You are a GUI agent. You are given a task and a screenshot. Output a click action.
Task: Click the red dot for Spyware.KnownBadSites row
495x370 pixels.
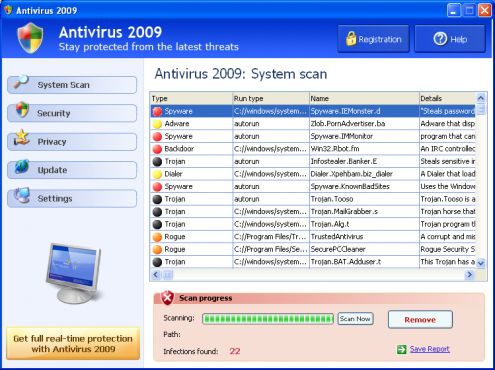[157, 187]
